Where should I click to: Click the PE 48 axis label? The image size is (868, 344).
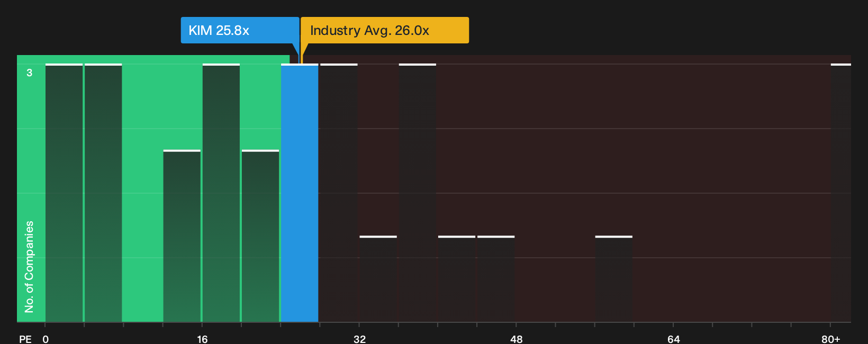pyautogui.click(x=517, y=339)
